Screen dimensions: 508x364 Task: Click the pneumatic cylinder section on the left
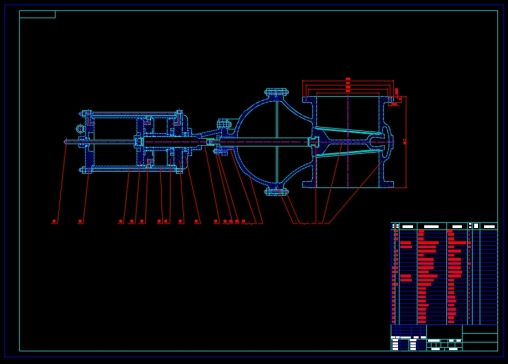click(135, 142)
